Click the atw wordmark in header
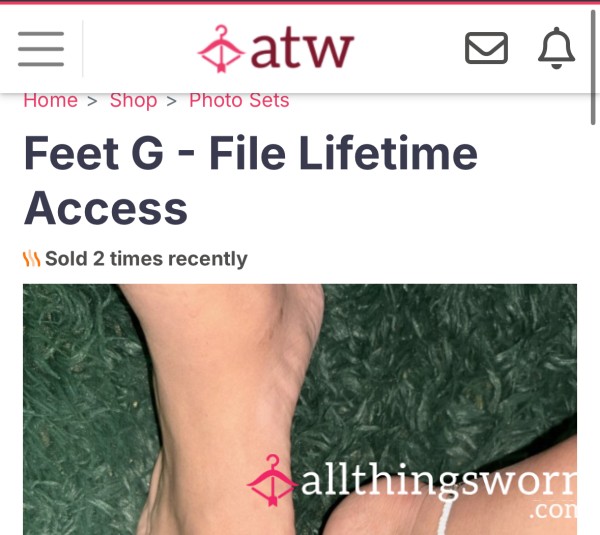 click(302, 49)
